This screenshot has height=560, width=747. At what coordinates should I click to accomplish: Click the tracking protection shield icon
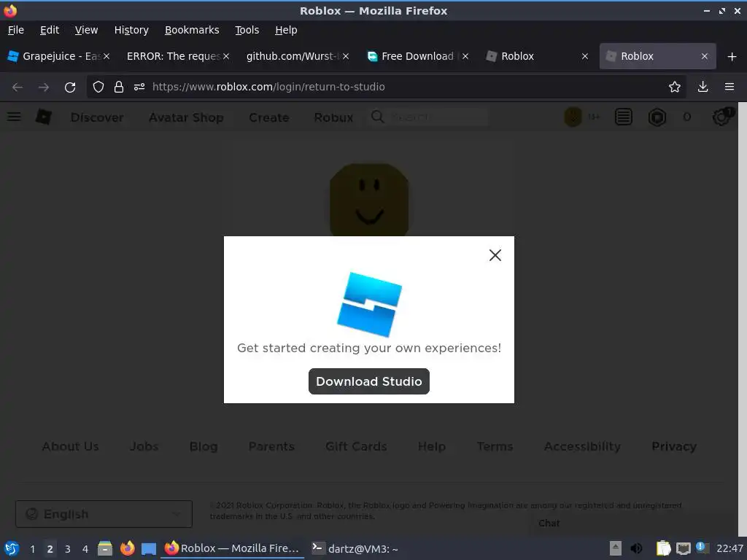(x=98, y=87)
